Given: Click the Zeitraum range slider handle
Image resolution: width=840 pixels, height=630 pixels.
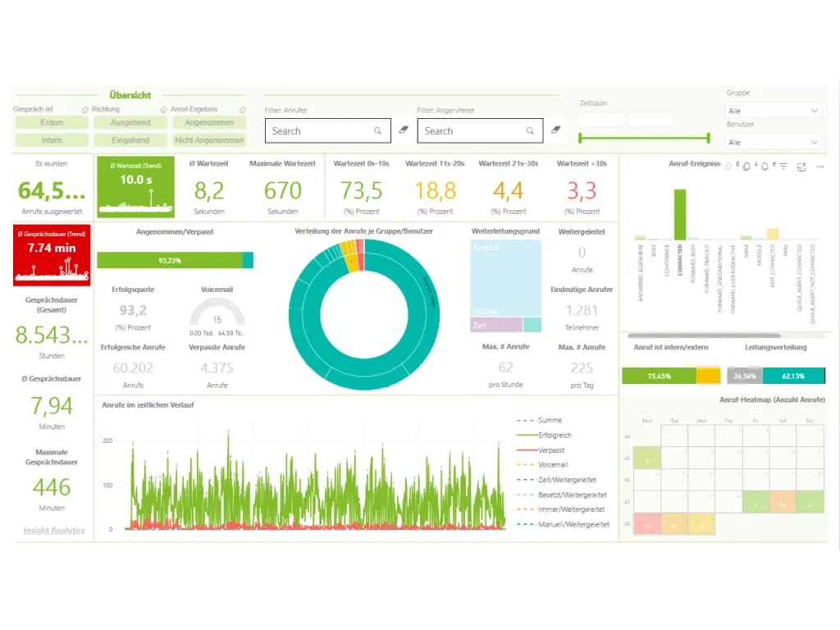Looking at the screenshot, I should click(578, 137).
